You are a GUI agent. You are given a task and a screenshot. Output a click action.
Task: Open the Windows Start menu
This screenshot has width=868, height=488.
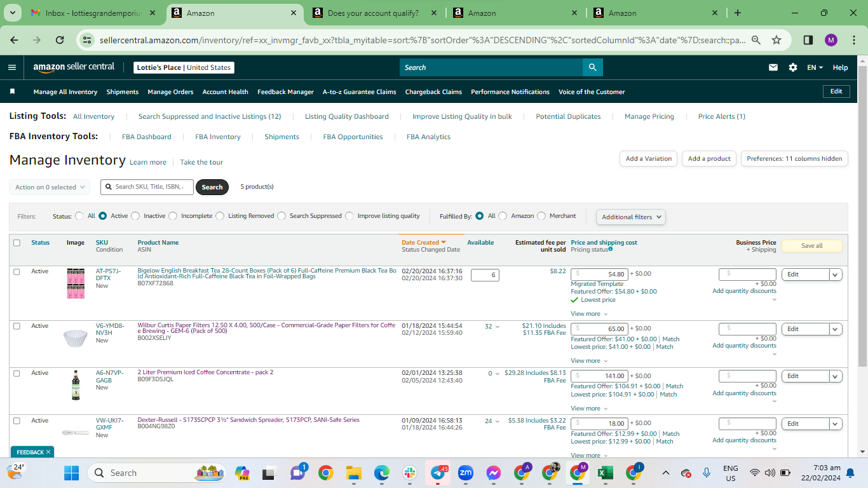pos(71,473)
